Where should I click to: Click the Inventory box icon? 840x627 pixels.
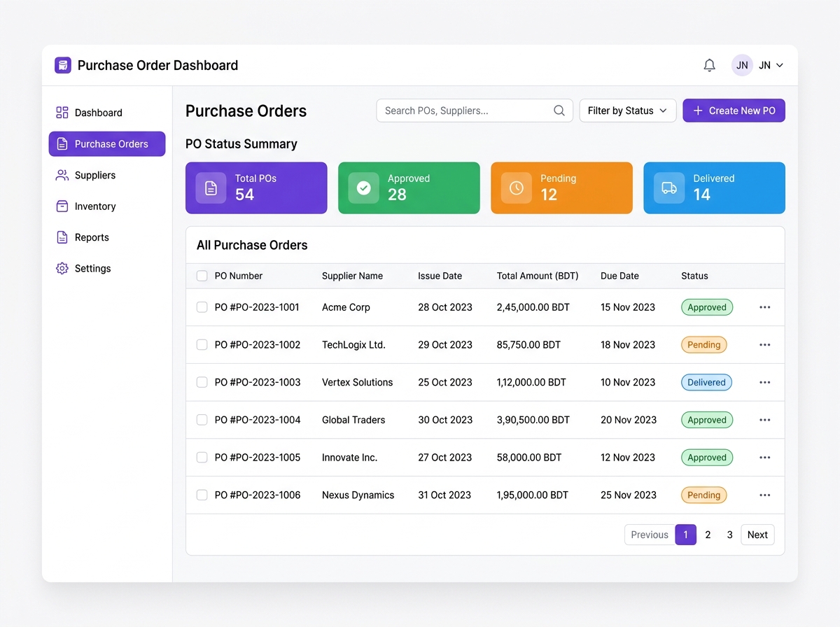[62, 206]
